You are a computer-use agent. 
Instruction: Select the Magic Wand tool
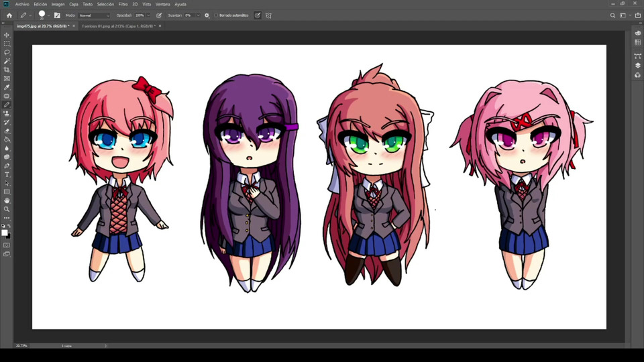7,61
